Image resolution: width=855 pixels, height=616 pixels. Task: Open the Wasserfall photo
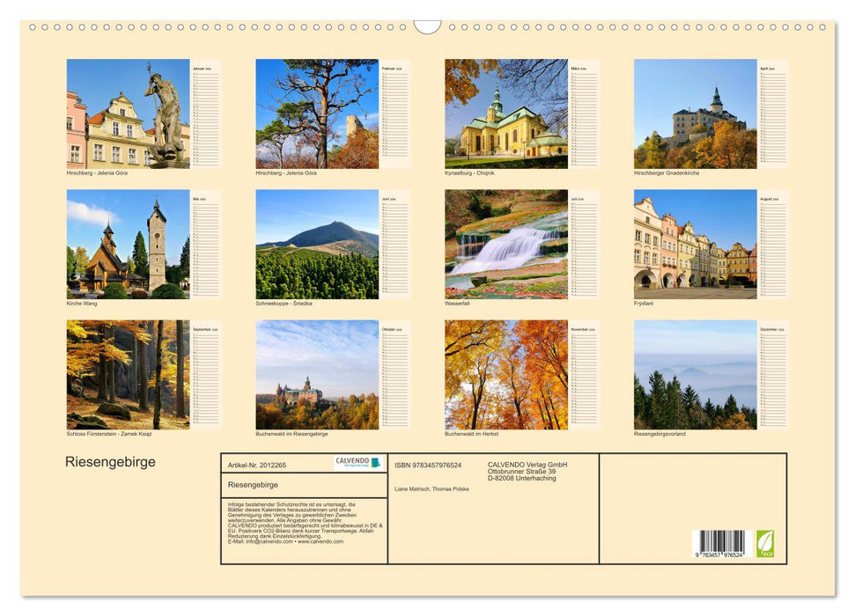pyautogui.click(x=505, y=246)
